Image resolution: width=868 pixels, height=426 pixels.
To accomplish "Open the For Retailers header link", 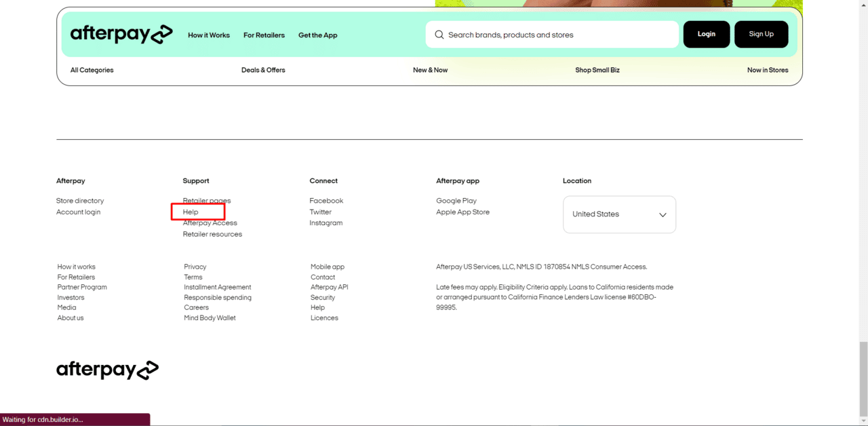I will click(264, 35).
